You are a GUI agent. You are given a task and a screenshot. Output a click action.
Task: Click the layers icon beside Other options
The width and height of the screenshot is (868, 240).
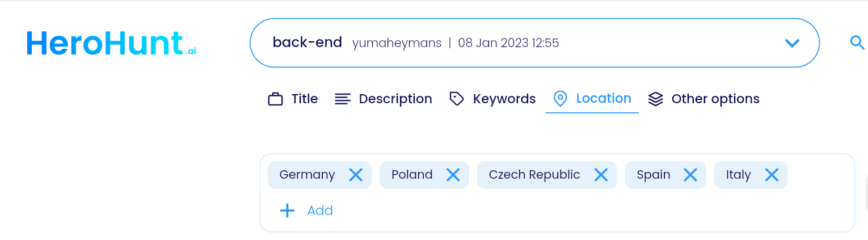[x=656, y=99]
